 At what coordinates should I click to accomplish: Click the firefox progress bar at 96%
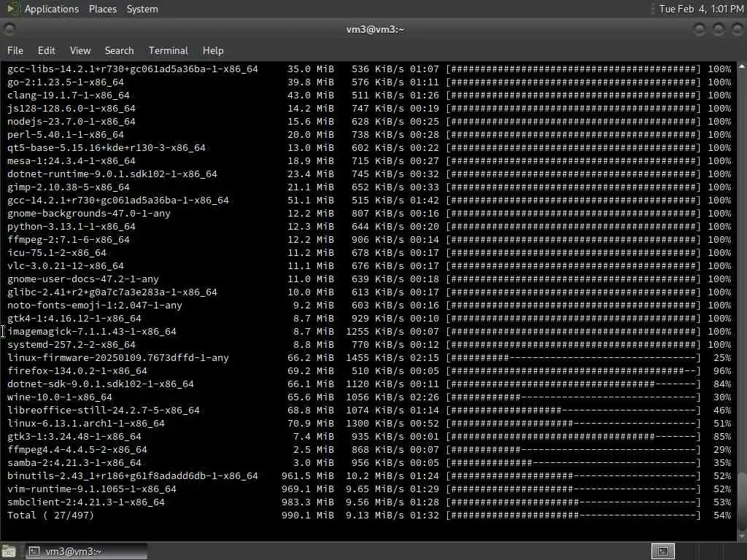573,371
